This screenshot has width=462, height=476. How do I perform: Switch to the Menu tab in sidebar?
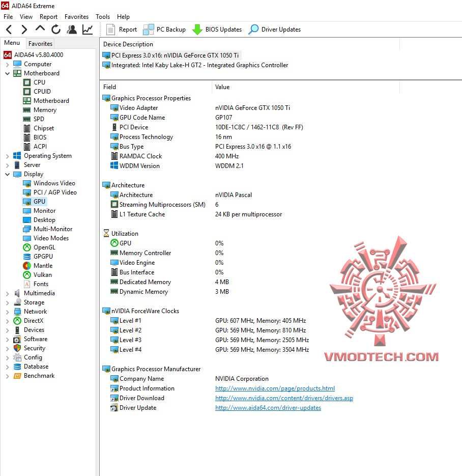click(12, 43)
